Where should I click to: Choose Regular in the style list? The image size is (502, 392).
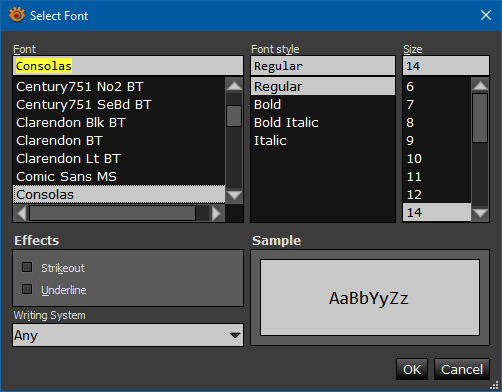[323, 87]
